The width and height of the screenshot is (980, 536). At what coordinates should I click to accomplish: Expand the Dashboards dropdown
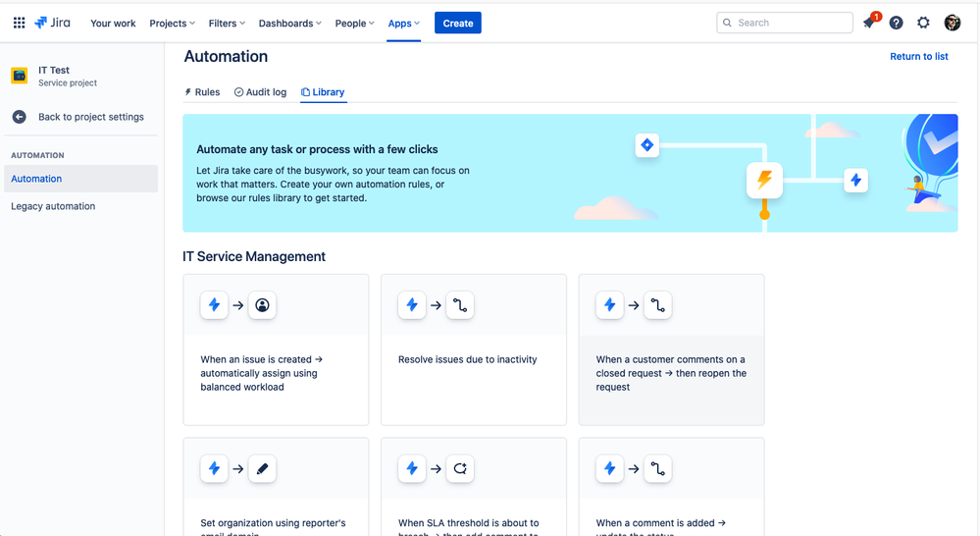click(x=290, y=24)
